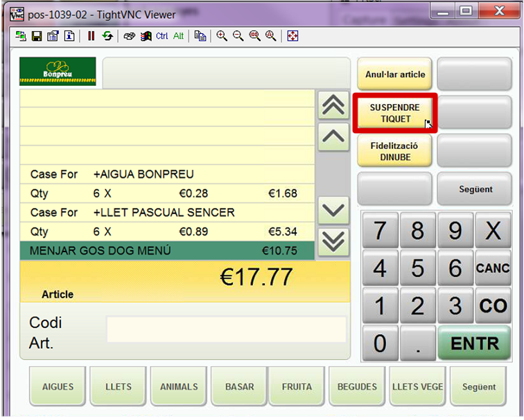524x420 pixels.
Task: Select the MENJAR GOS DOG MENÚ line
Action: tap(166, 251)
